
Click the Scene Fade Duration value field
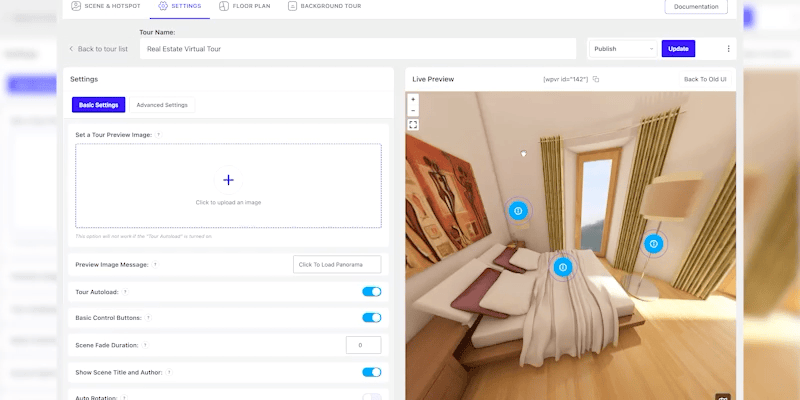click(x=363, y=345)
